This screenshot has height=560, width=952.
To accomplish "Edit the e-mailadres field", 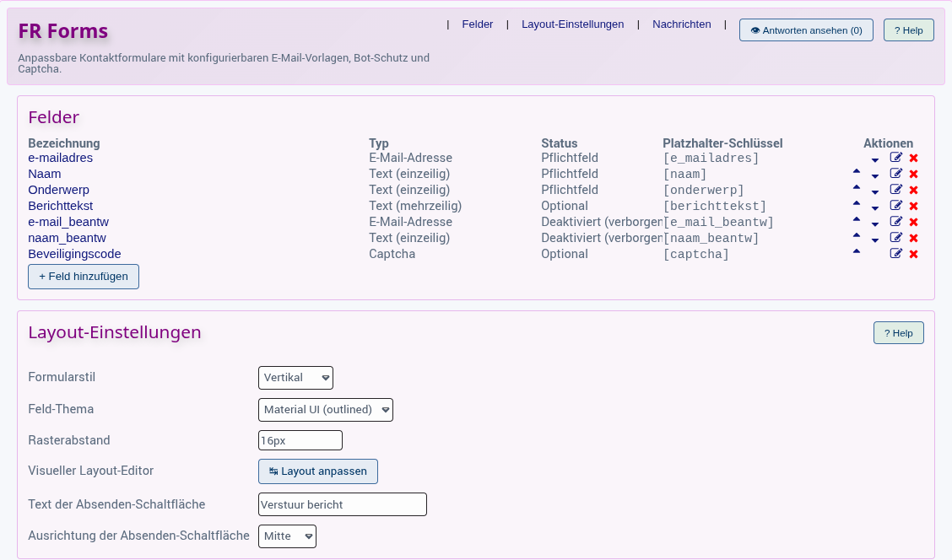I will point(895,158).
